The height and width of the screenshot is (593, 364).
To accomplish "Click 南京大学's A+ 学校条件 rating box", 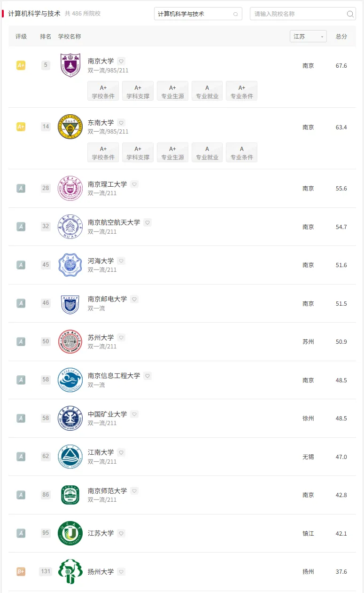I will (103, 91).
